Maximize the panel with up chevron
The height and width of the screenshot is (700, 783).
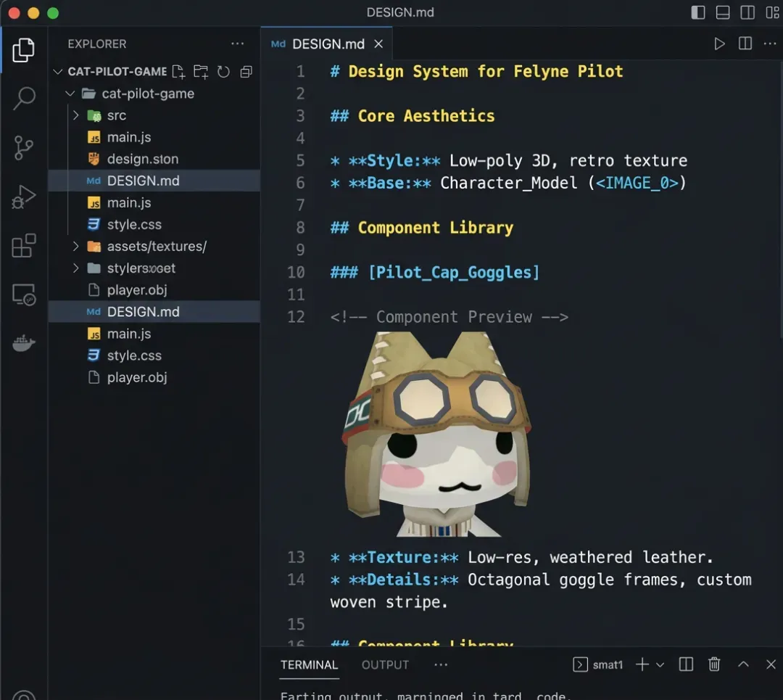[x=743, y=664]
